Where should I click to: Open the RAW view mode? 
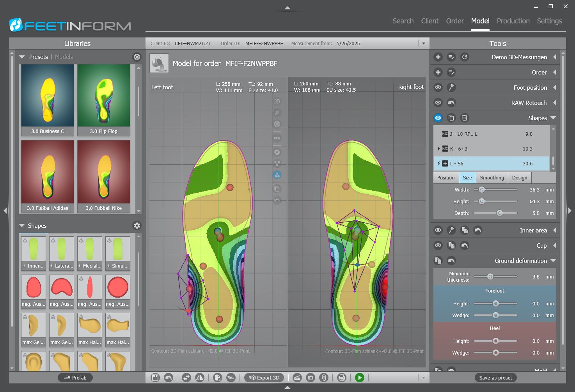(x=277, y=138)
